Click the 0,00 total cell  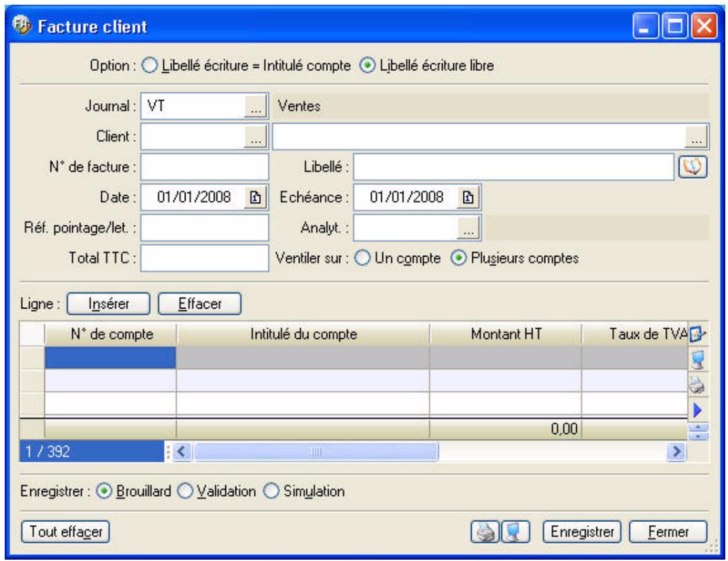click(x=505, y=429)
